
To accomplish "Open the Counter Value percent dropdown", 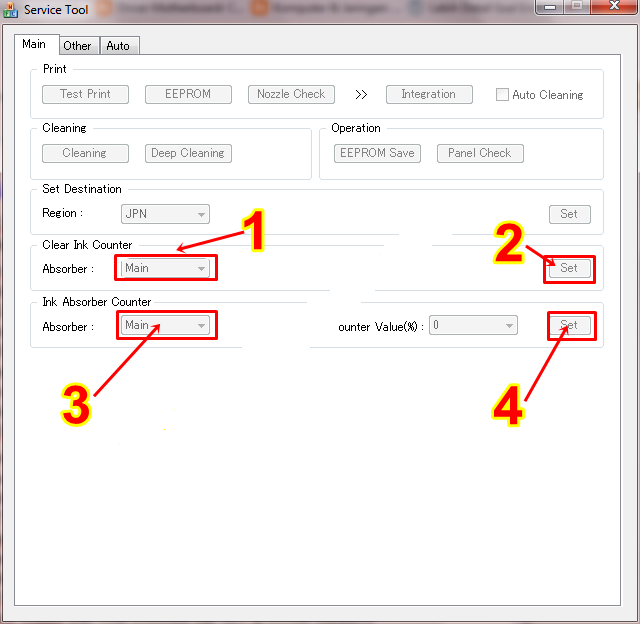I will (473, 325).
